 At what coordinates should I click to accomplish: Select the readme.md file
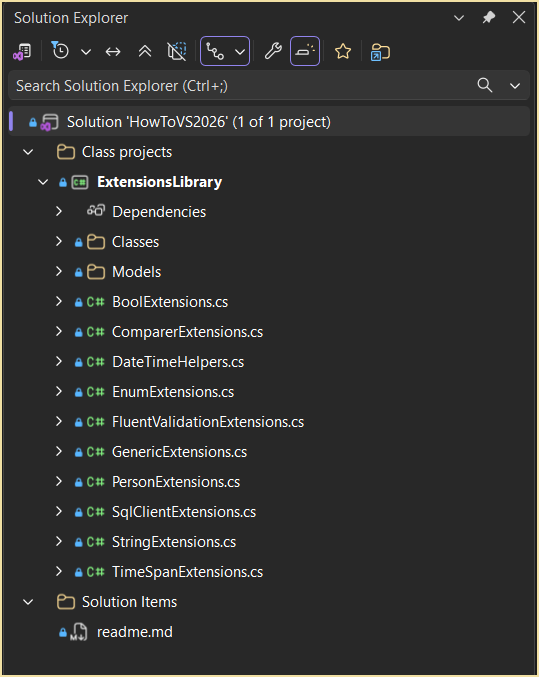(x=134, y=632)
